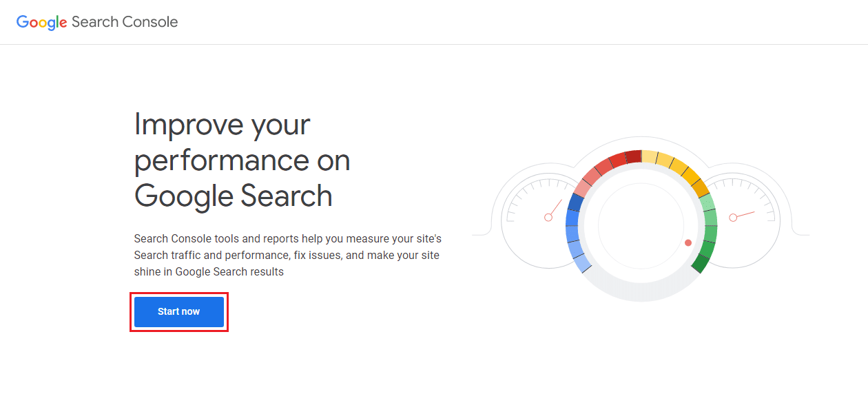Click the dark orange segment of the dial
The width and height of the screenshot is (868, 394).
click(x=700, y=188)
